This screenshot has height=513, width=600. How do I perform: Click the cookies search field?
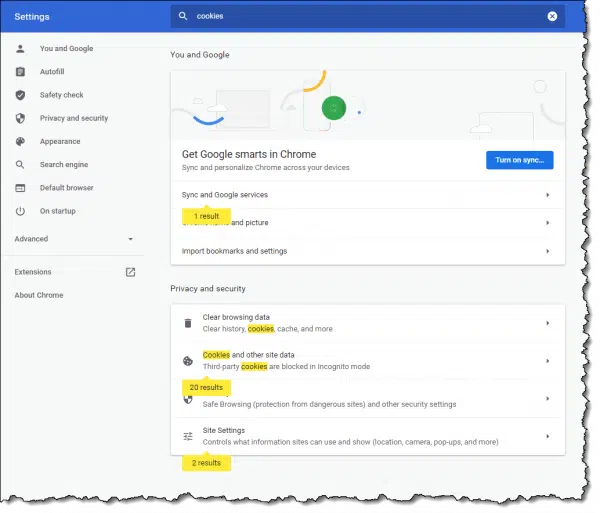tap(367, 16)
